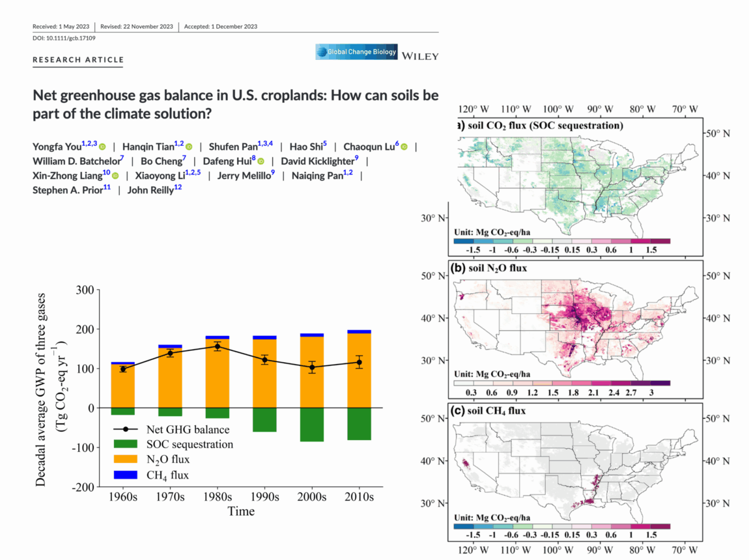Click the Global Change Biology journal logo
The height and width of the screenshot is (560, 749).
[x=356, y=53]
